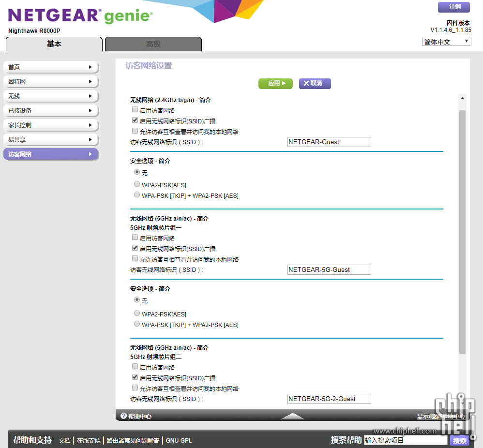Open the 简体中文 language dropdown
This screenshot has height=448, width=483.
click(x=446, y=42)
